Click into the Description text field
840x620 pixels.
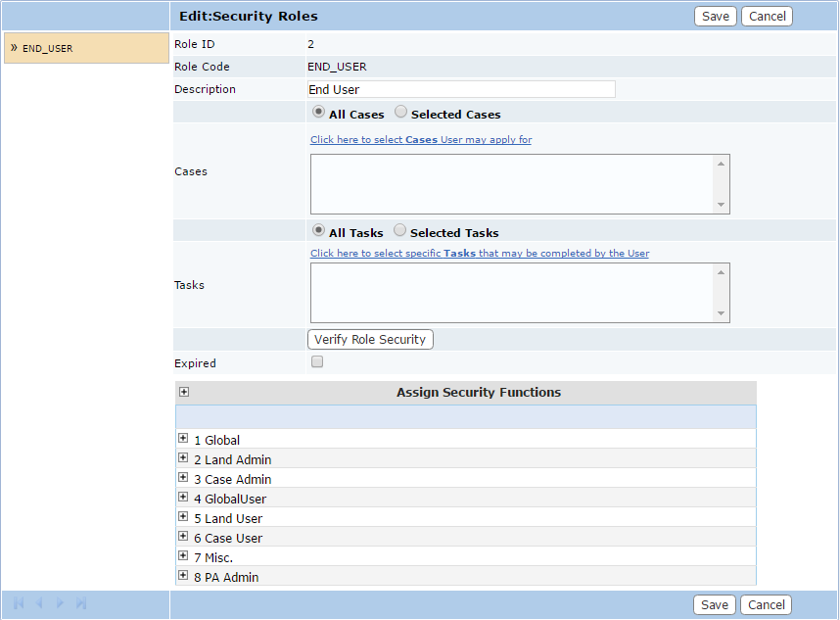[x=461, y=89]
